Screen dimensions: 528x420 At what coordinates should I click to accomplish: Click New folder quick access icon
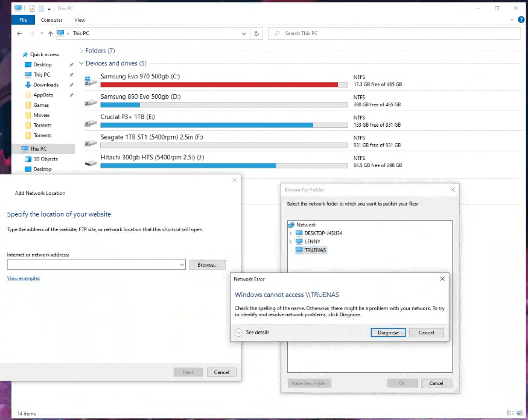(x=41, y=8)
